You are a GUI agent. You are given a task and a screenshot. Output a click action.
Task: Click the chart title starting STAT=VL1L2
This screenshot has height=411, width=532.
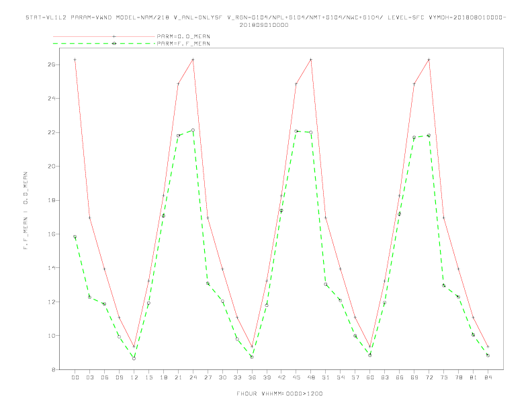[x=265, y=21]
